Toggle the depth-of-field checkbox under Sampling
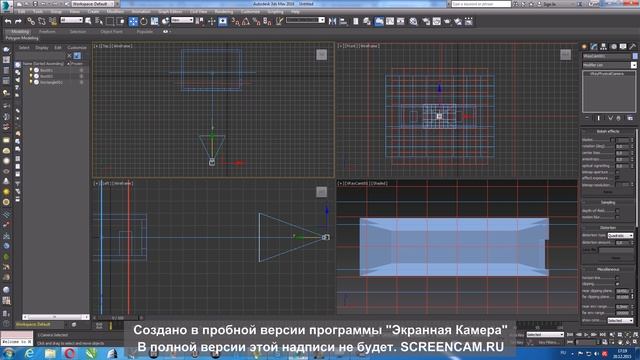 pyautogui.click(x=617, y=211)
